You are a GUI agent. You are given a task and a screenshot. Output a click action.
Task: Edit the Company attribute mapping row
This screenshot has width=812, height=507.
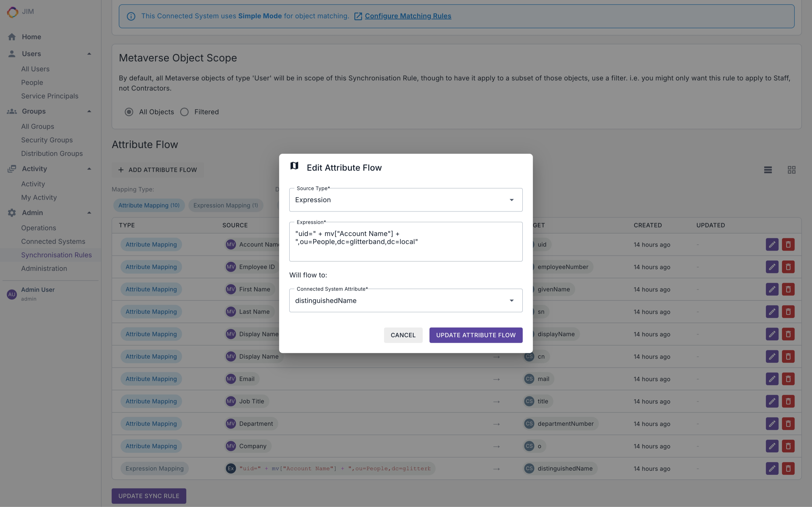[x=772, y=446]
